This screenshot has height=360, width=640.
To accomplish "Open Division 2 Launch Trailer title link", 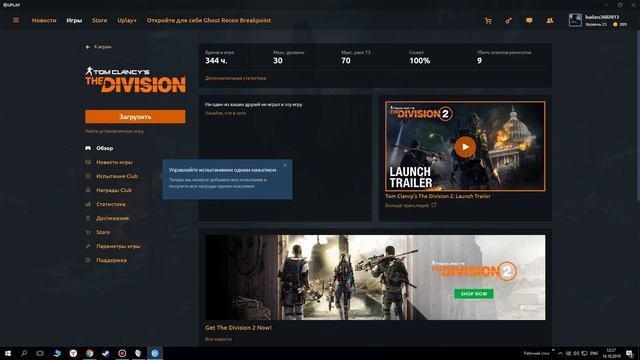I will pyautogui.click(x=438, y=196).
